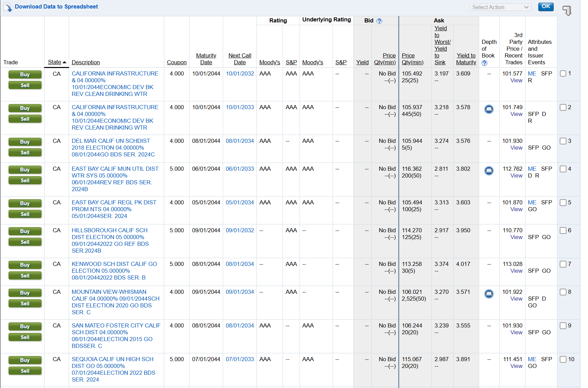Sort by the Coupon column header
The height and width of the screenshot is (388, 588).
pyautogui.click(x=177, y=62)
